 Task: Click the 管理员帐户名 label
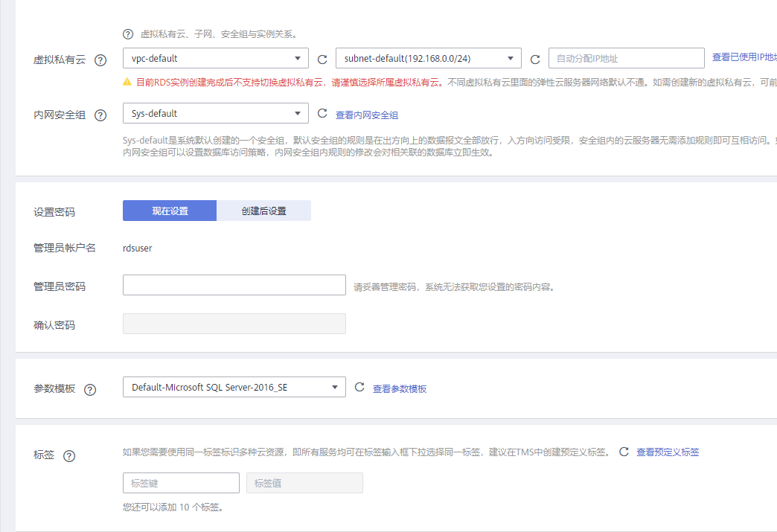click(x=65, y=248)
